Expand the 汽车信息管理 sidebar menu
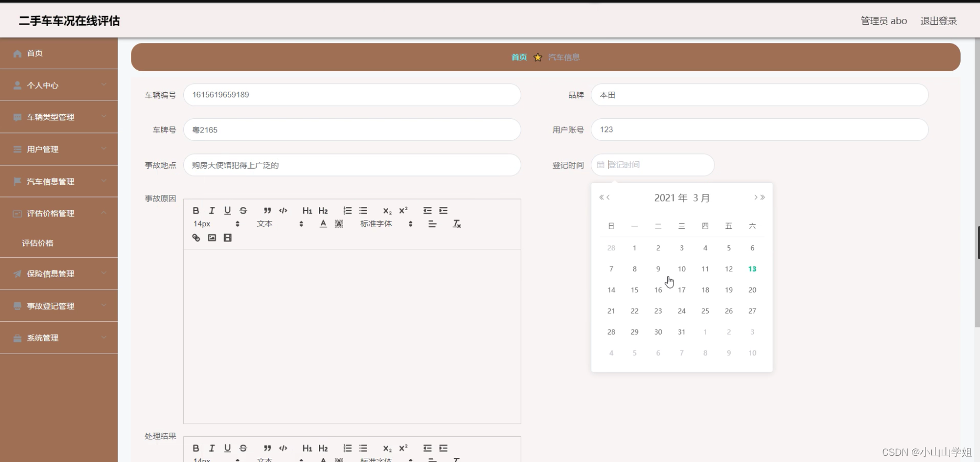This screenshot has height=462, width=980. click(x=59, y=181)
